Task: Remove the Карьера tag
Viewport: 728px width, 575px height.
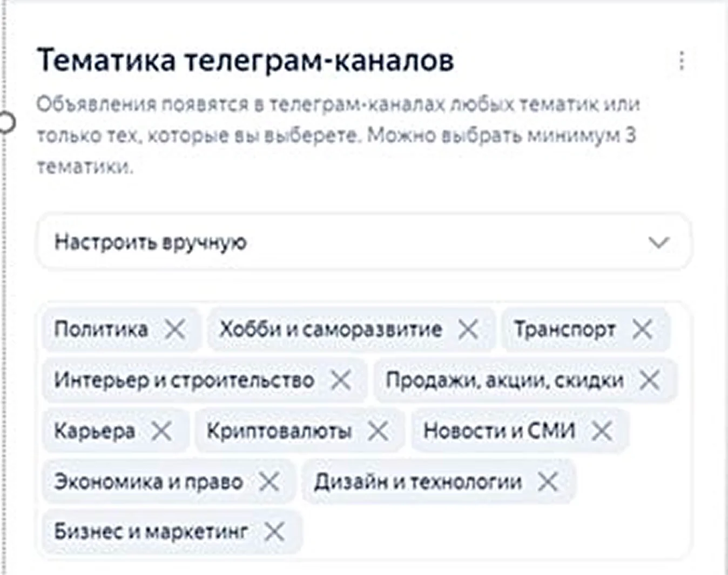Action: coord(161,431)
